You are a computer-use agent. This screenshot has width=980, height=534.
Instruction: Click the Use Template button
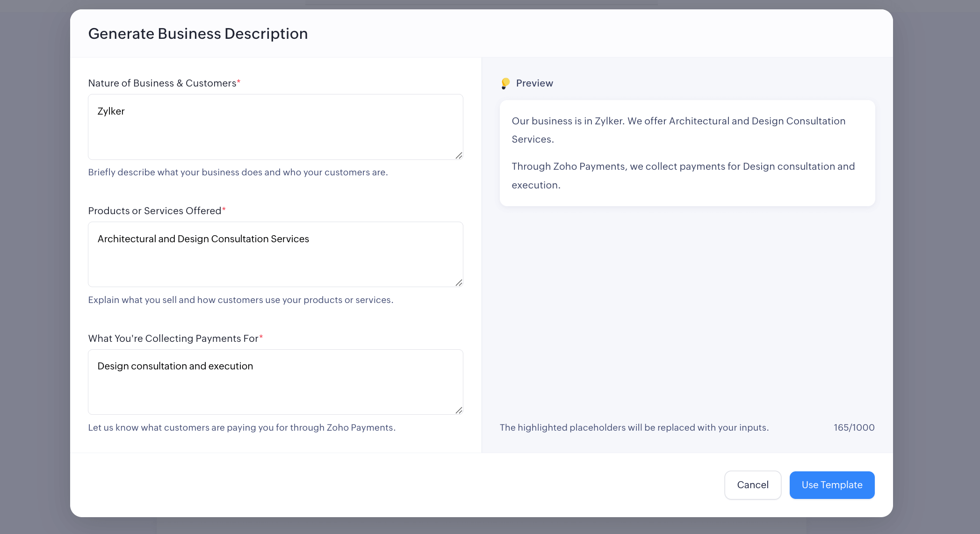(832, 485)
